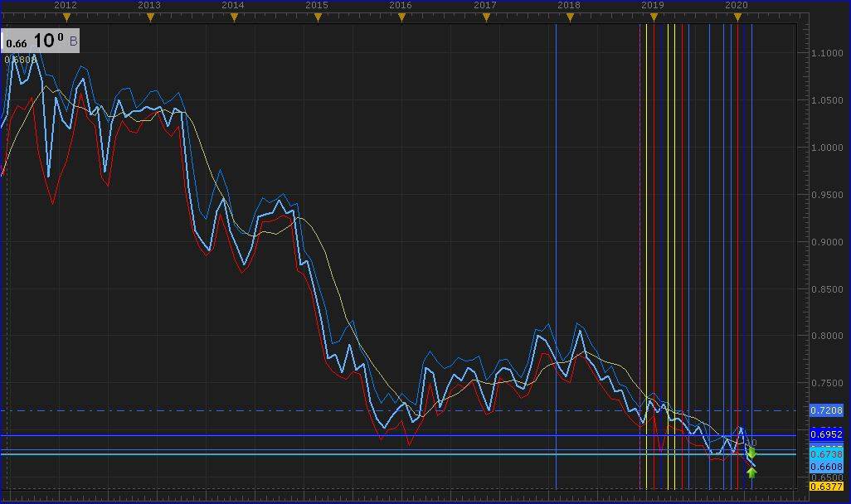This screenshot has height=504, width=851.
Task: Select the 0.6608 current price label
Action: click(826, 467)
